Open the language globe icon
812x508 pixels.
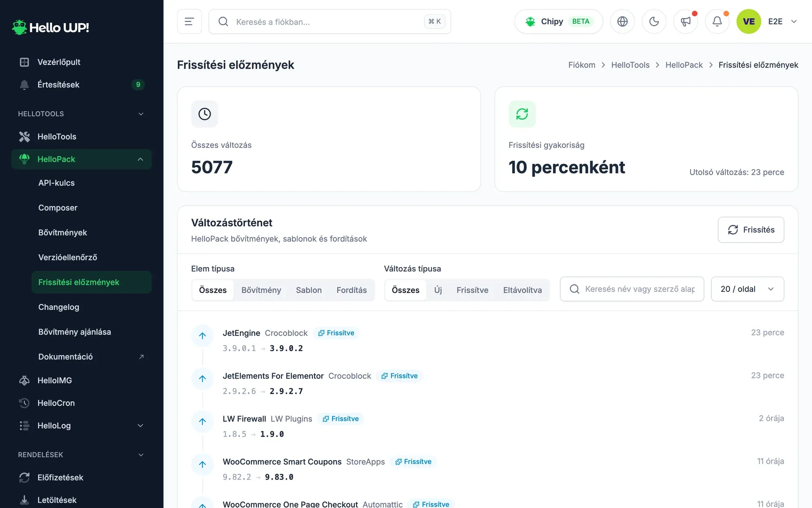(x=622, y=22)
